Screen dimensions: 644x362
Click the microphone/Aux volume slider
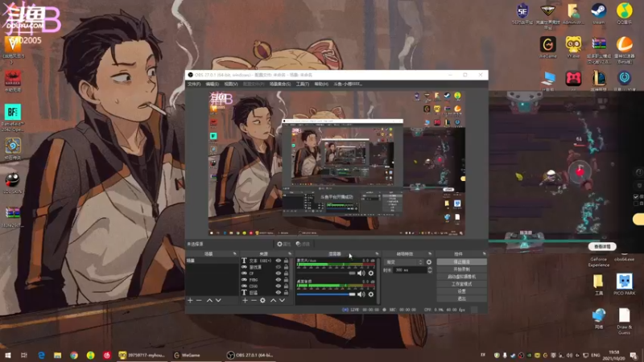(x=326, y=273)
